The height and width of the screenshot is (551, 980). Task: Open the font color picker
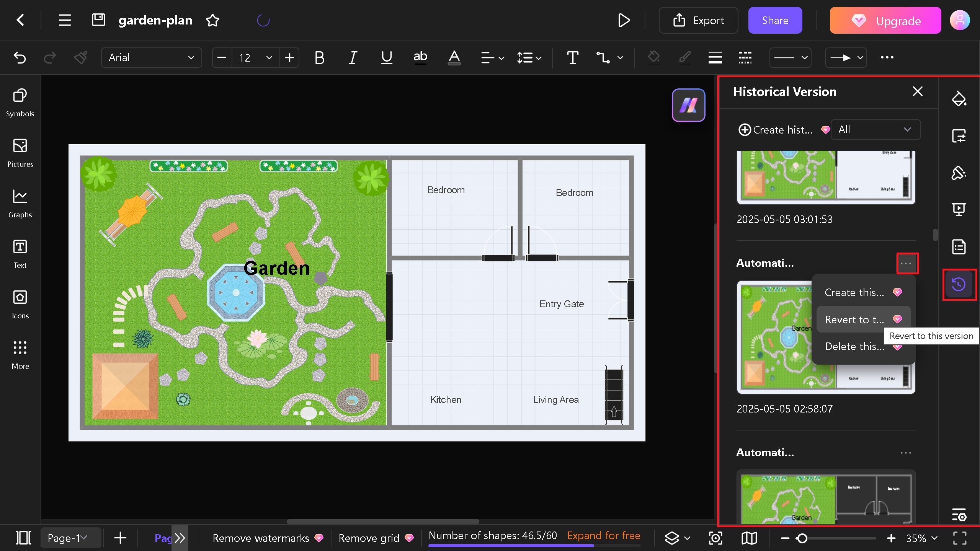(x=454, y=58)
